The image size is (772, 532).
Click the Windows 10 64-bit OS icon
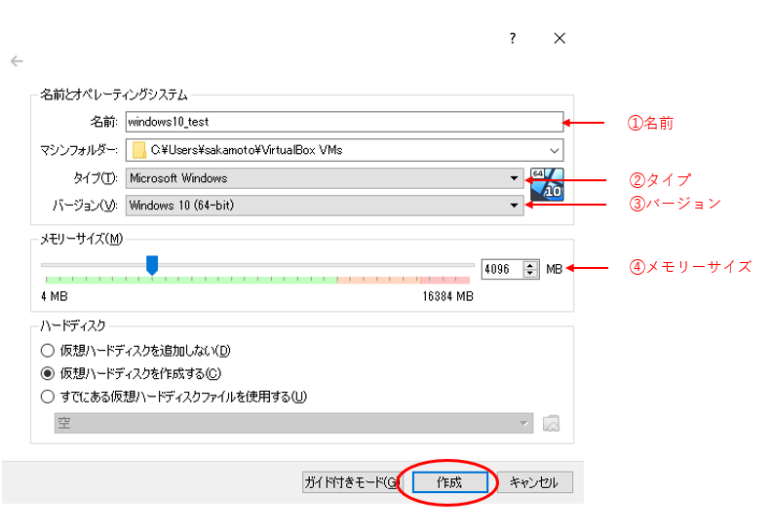coord(547,184)
